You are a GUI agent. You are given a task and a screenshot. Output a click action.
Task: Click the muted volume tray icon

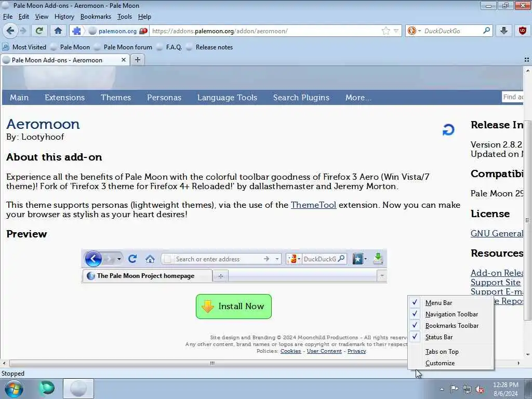(x=480, y=390)
